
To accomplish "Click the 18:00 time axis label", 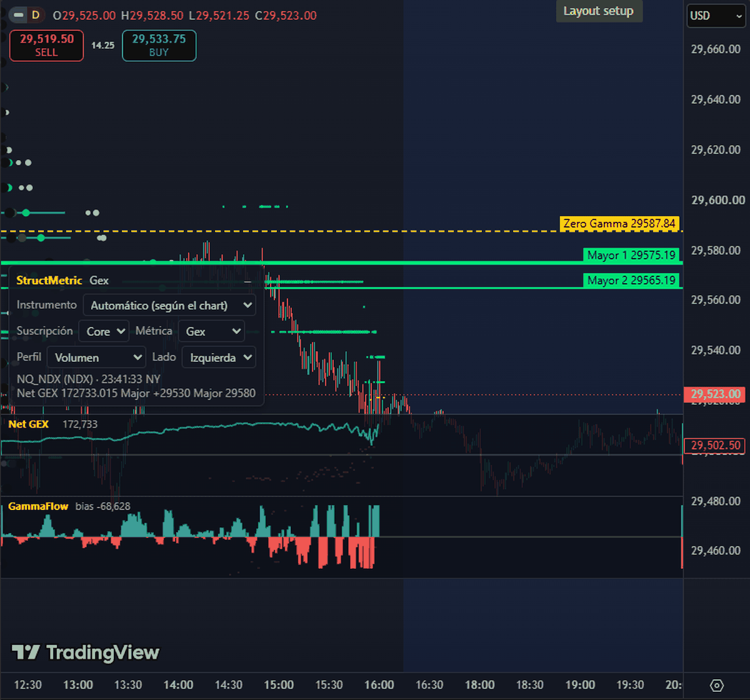I will pos(480,685).
